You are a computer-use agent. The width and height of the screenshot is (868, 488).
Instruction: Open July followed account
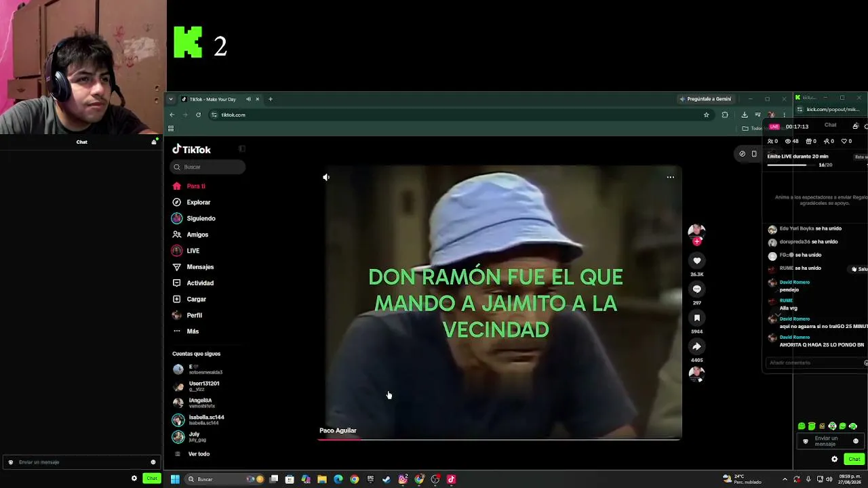pyautogui.click(x=189, y=437)
